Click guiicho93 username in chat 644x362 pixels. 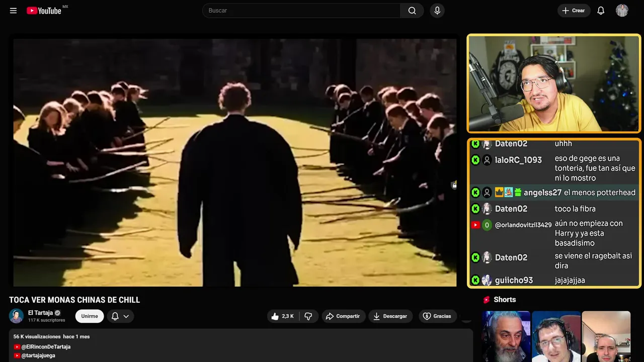point(514,280)
